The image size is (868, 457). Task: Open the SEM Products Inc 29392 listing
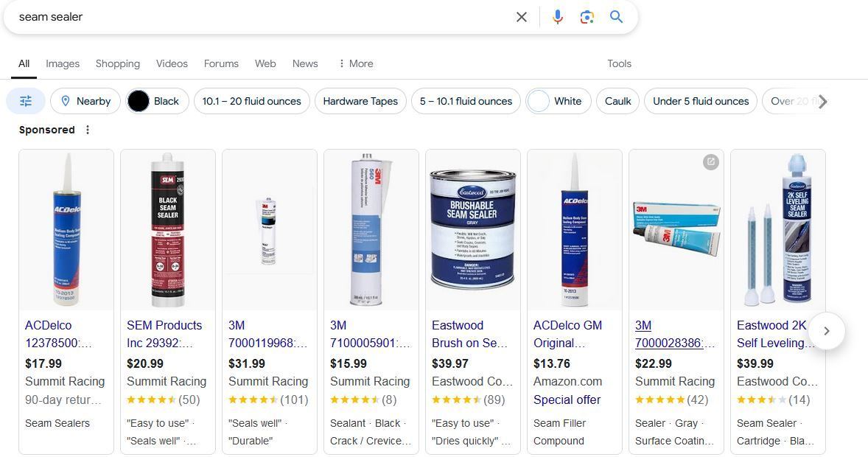(164, 334)
